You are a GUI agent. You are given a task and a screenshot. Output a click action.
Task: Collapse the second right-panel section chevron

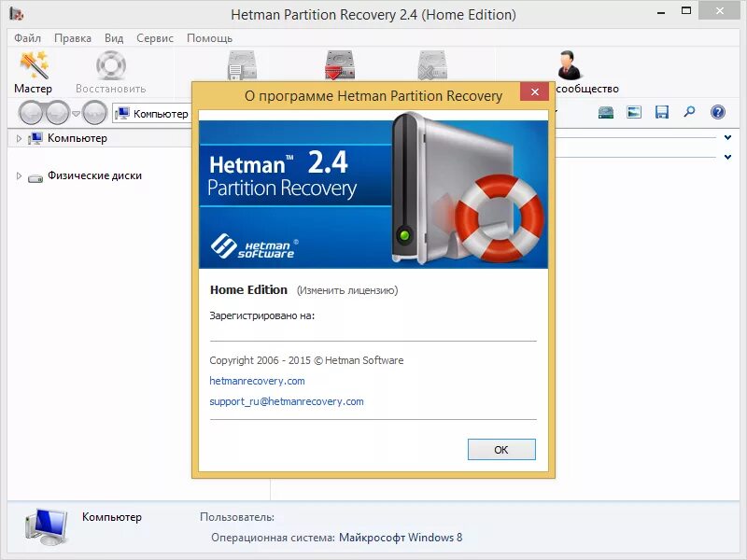(x=727, y=157)
